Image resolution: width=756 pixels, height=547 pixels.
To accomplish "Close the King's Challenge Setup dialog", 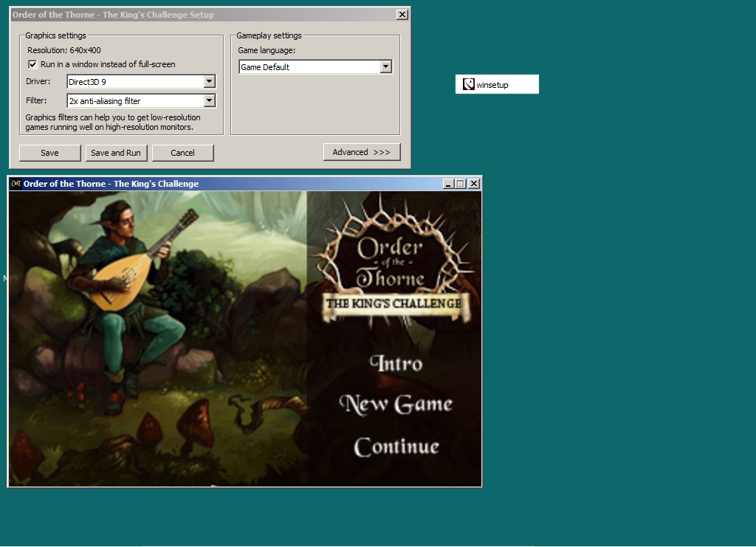I will (402, 15).
